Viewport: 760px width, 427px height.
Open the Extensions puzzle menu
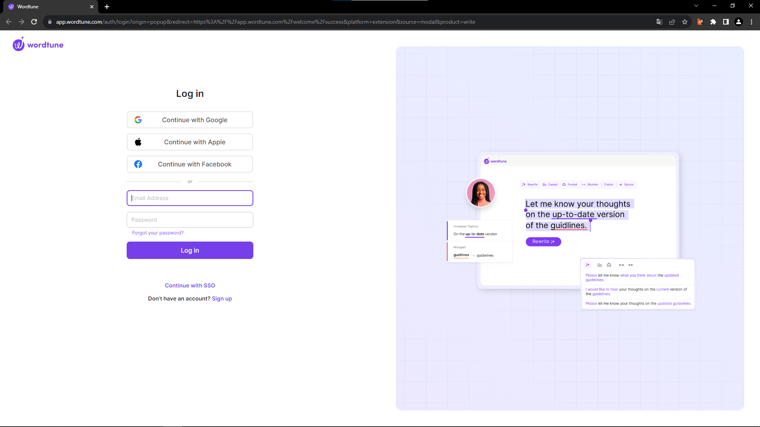[x=713, y=22]
